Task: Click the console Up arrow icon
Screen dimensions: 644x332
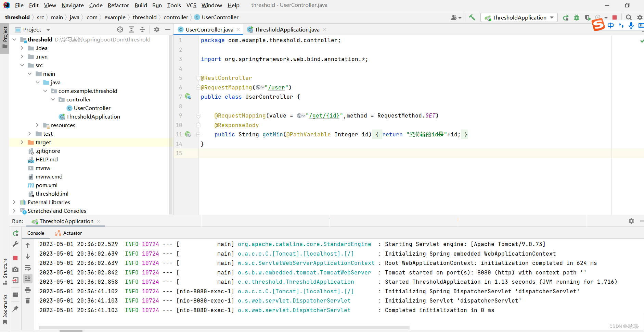Action: (x=28, y=245)
